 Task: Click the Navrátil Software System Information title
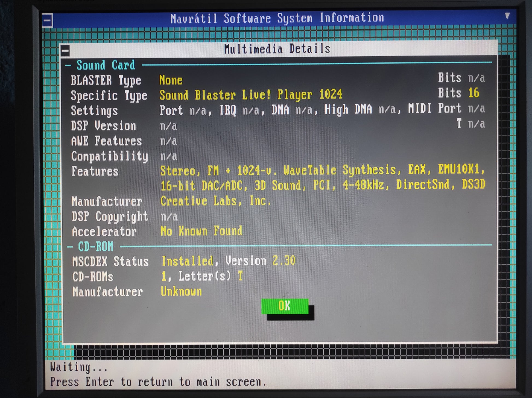(x=277, y=18)
